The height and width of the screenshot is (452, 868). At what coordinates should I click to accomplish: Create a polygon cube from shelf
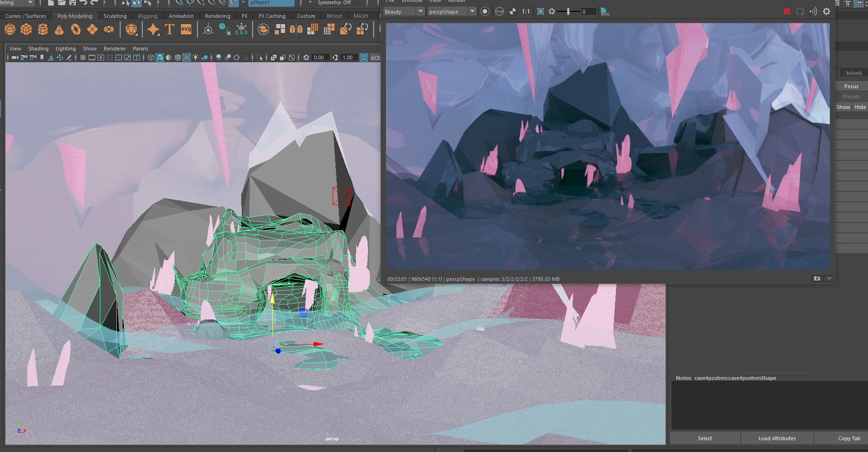(26, 30)
